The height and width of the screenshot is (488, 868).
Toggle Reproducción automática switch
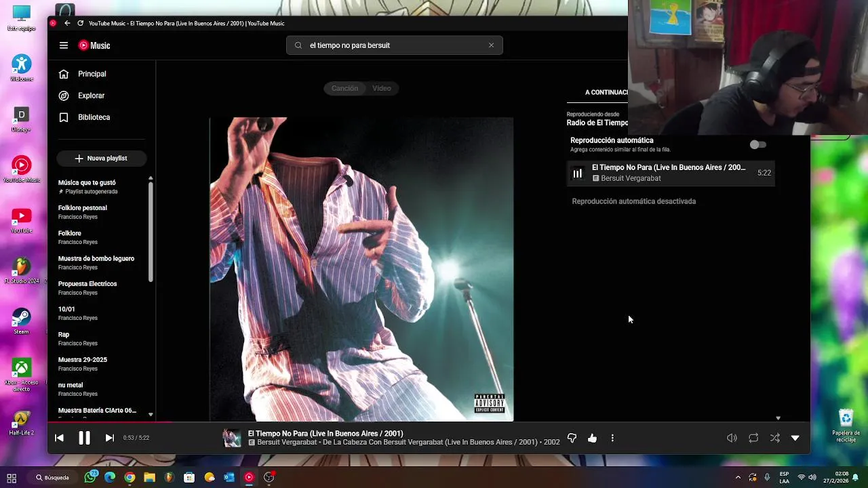coord(757,144)
